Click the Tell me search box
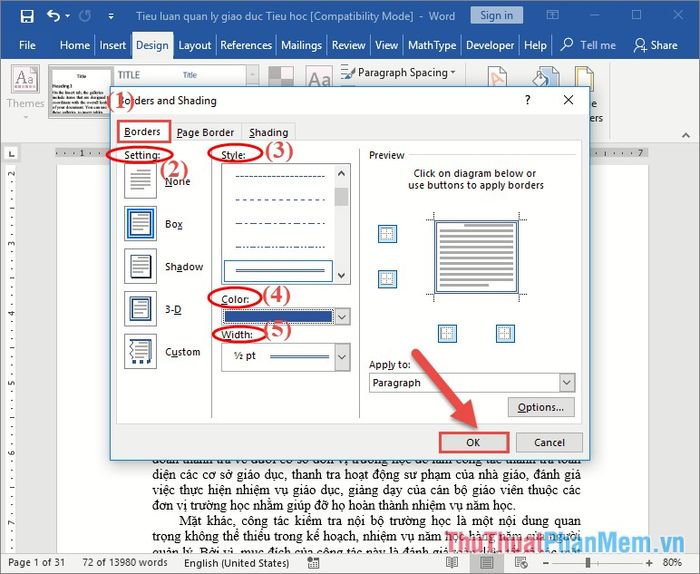Screen dimensions: 700x574 tap(588, 45)
